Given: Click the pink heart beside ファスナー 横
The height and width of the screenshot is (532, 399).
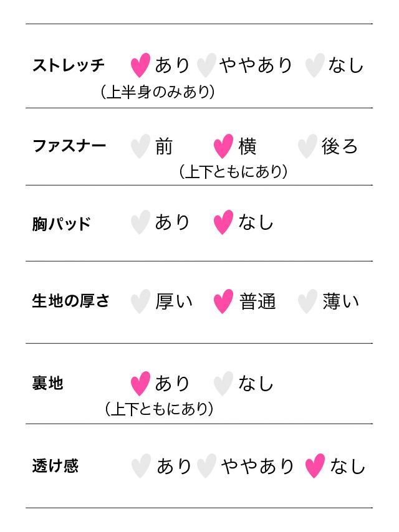Looking at the screenshot, I should [223, 146].
